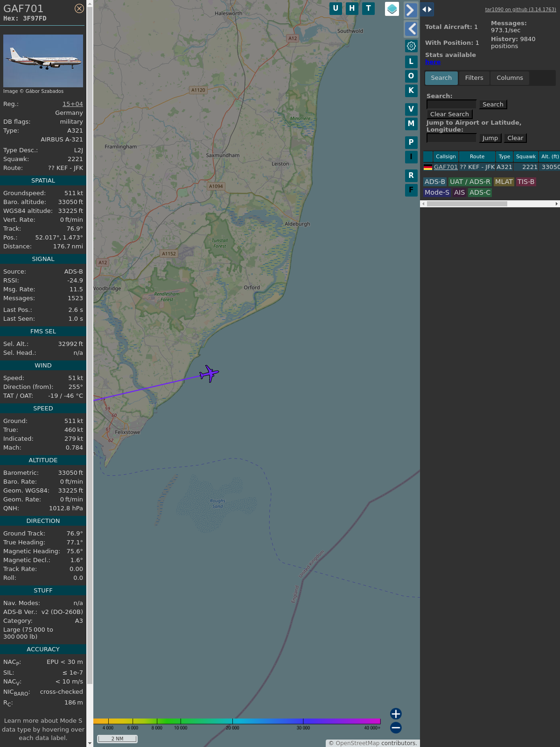Select the purple aircraft icon on map
This screenshot has width=560, height=747.
(x=209, y=373)
